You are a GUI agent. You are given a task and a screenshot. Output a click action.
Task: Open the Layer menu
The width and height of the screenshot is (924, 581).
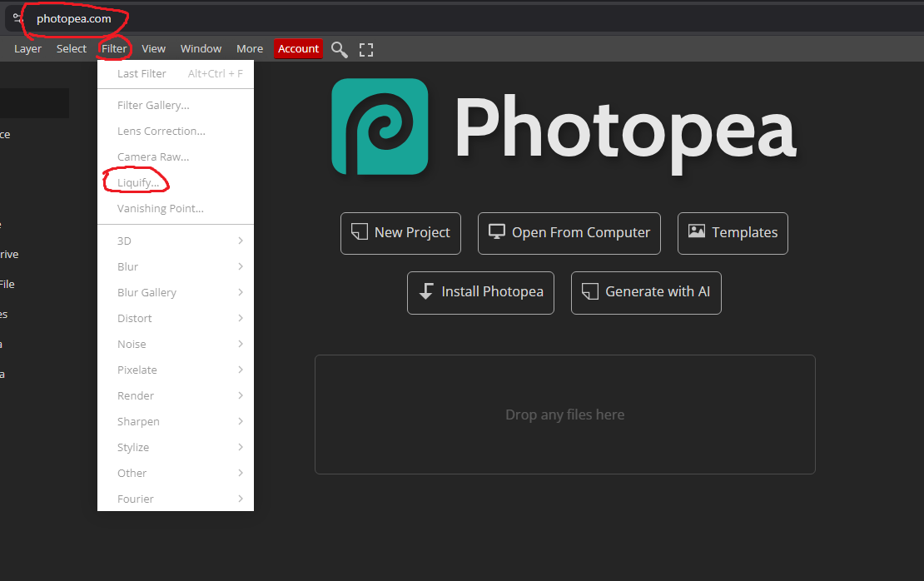coord(27,49)
